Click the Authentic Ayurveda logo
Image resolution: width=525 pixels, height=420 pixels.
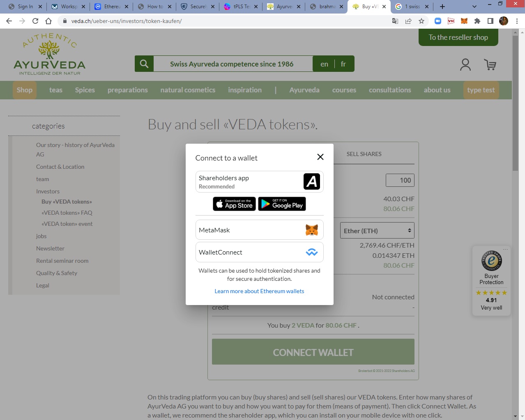click(x=49, y=54)
